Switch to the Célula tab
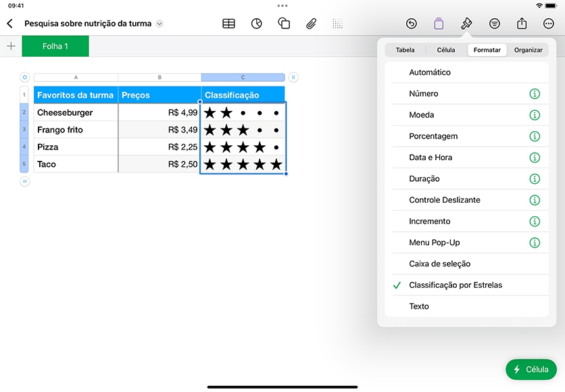The height and width of the screenshot is (392, 565). [x=446, y=50]
